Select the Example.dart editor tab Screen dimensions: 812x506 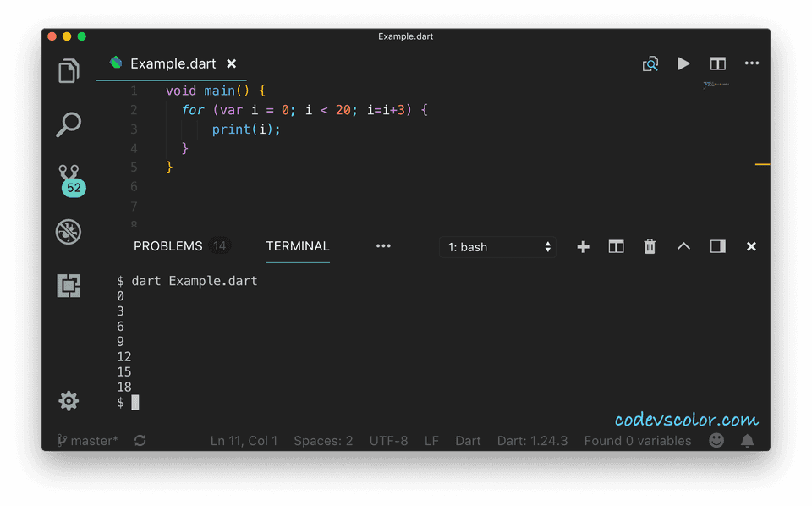tap(173, 63)
